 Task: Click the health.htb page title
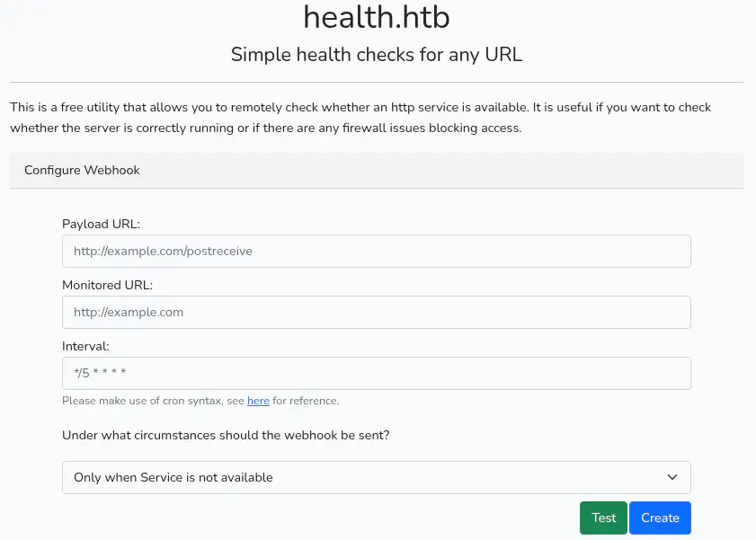pos(376,18)
